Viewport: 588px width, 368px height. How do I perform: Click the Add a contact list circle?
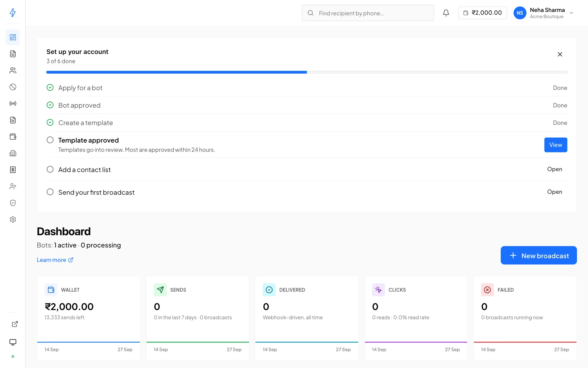(50, 169)
